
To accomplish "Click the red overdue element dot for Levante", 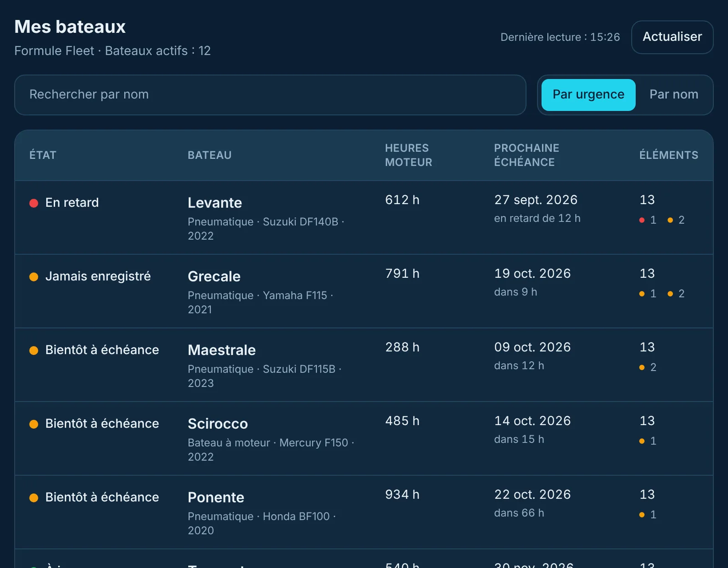I will click(x=642, y=220).
